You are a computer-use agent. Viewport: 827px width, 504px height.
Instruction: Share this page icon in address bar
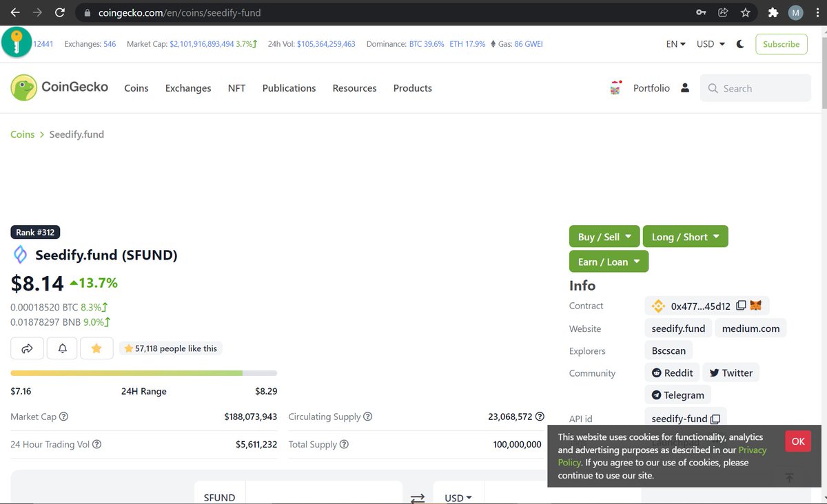723,12
